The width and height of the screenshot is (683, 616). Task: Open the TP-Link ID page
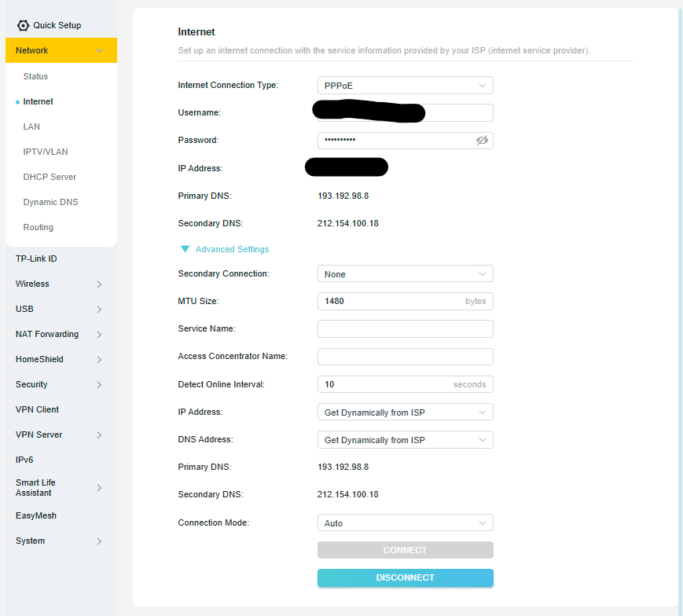36,258
